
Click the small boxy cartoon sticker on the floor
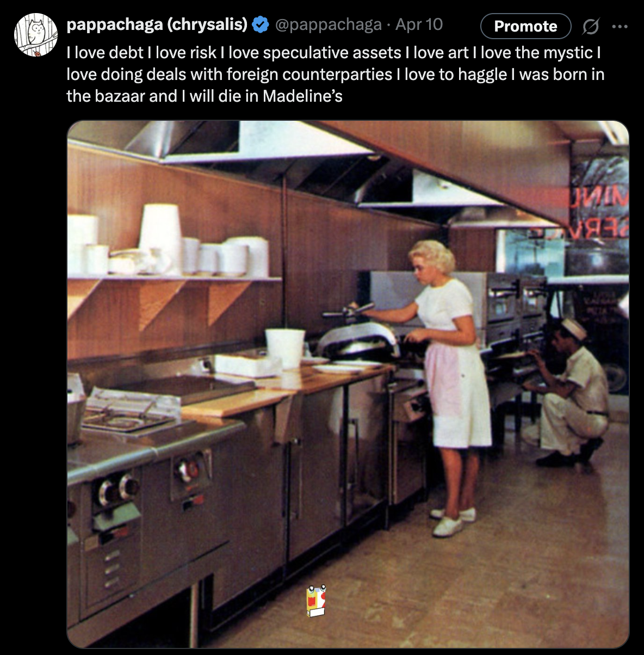[317, 601]
